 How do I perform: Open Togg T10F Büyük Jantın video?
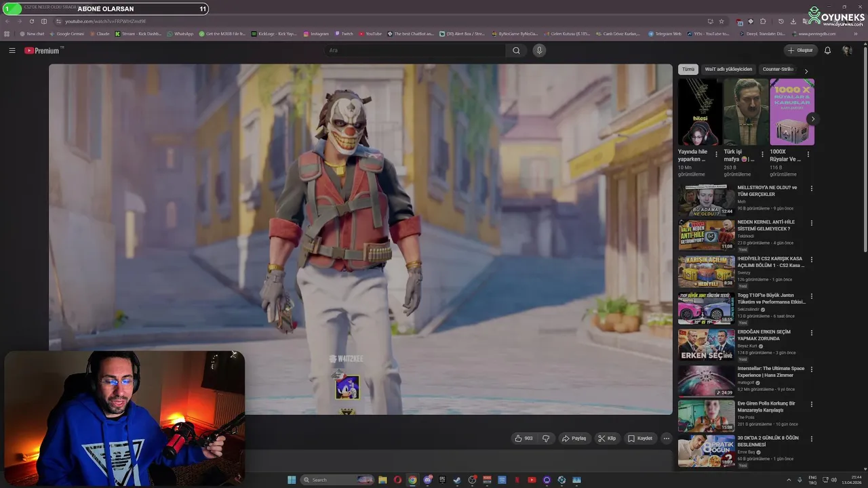772,298
